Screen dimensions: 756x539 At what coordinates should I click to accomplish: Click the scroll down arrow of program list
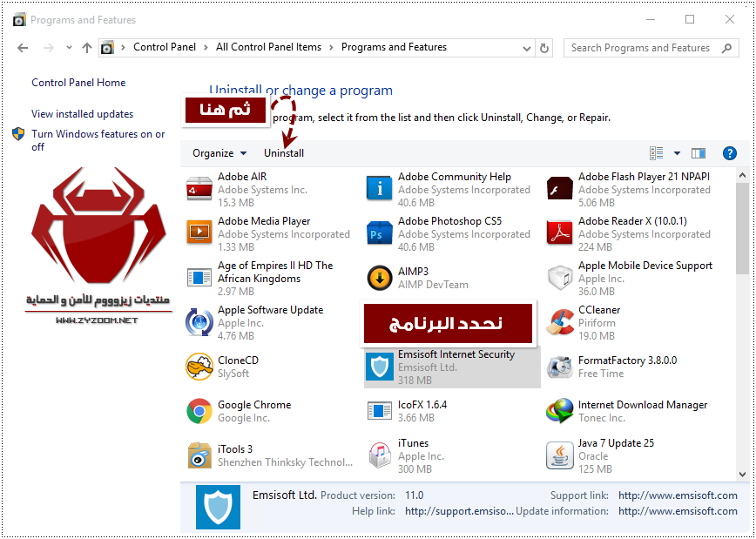click(742, 475)
